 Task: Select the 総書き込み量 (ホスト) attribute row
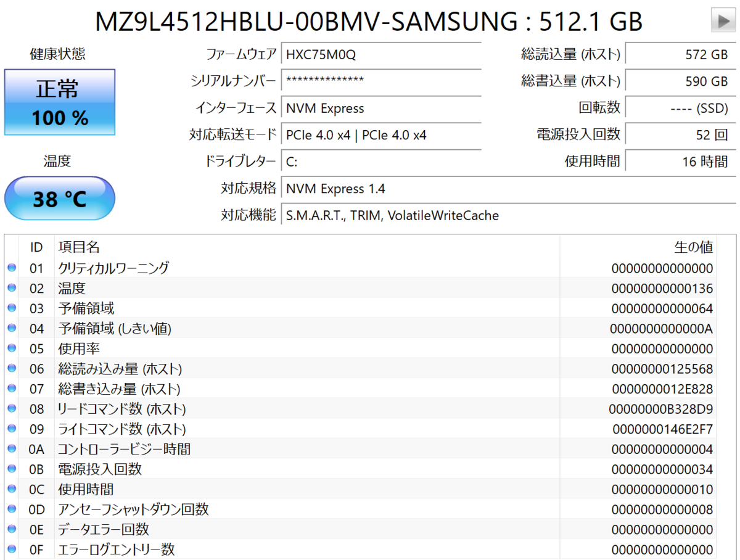coord(370,389)
